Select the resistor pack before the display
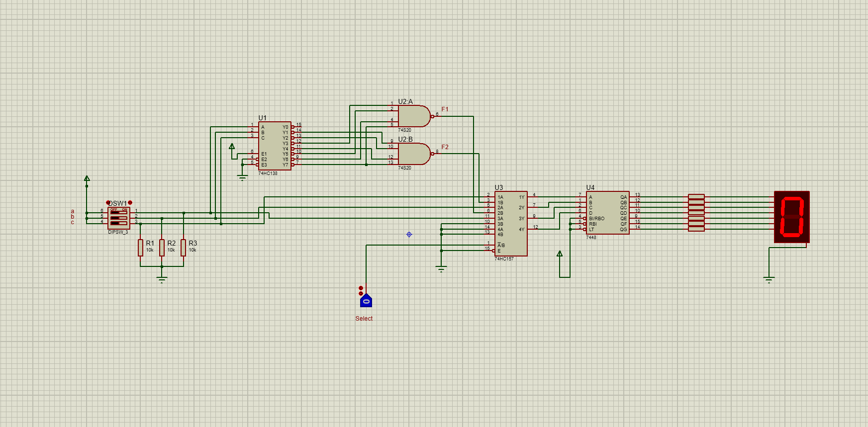The width and height of the screenshot is (868, 427). point(696,213)
